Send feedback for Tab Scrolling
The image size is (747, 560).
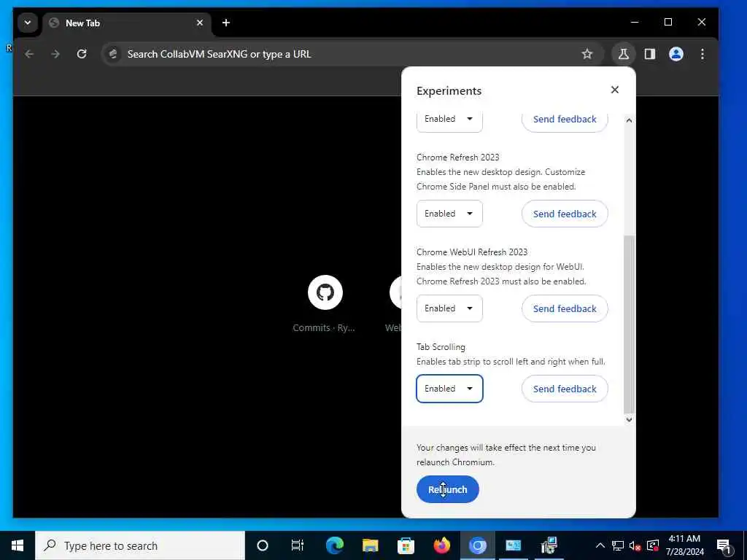click(x=565, y=389)
